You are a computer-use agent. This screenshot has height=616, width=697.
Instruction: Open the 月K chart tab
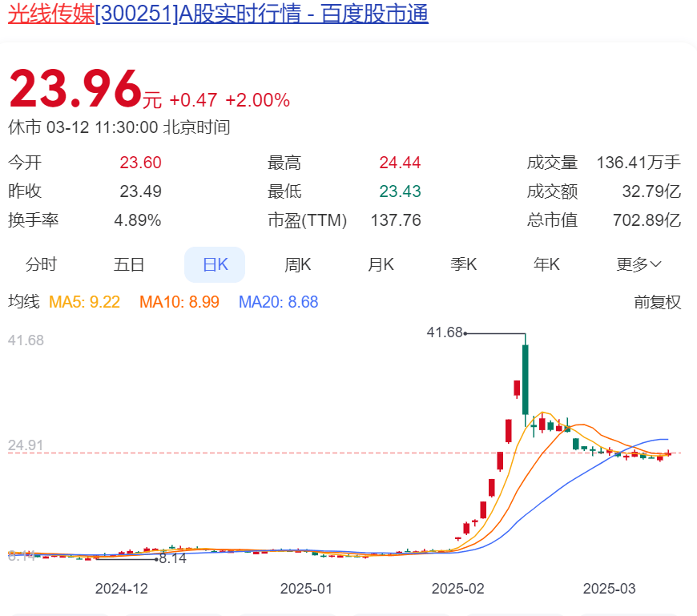[381, 264]
